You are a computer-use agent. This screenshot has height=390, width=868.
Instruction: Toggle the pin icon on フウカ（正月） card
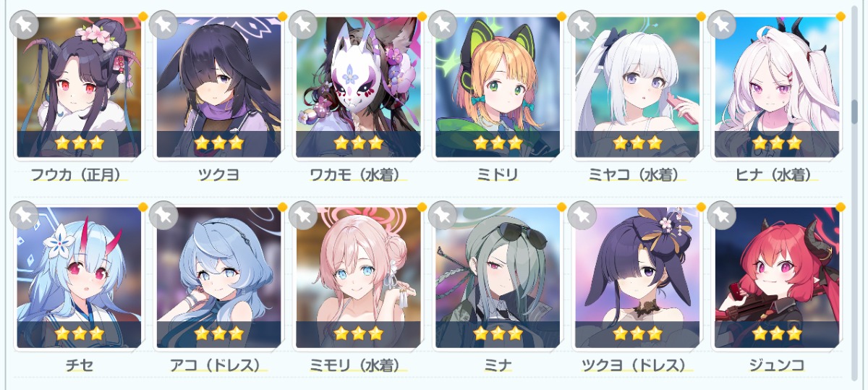(x=24, y=25)
